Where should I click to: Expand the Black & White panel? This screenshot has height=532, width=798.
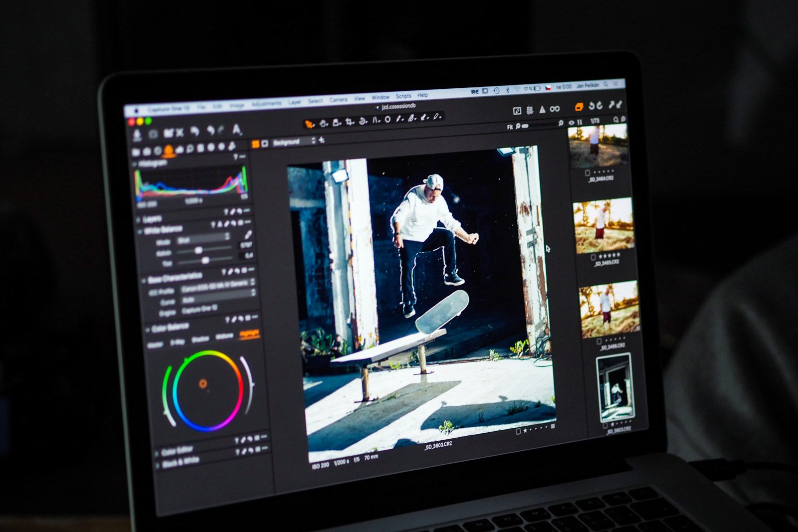[x=158, y=465]
